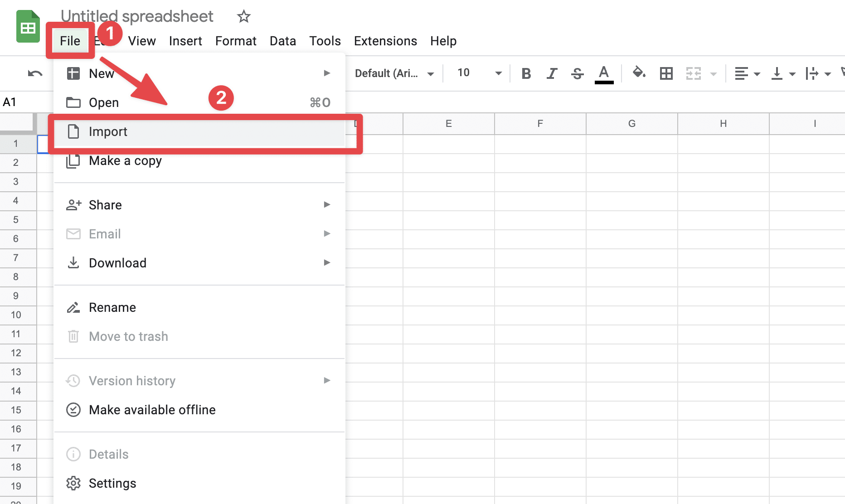Click cell E1
The image size is (845, 504).
coord(448,144)
